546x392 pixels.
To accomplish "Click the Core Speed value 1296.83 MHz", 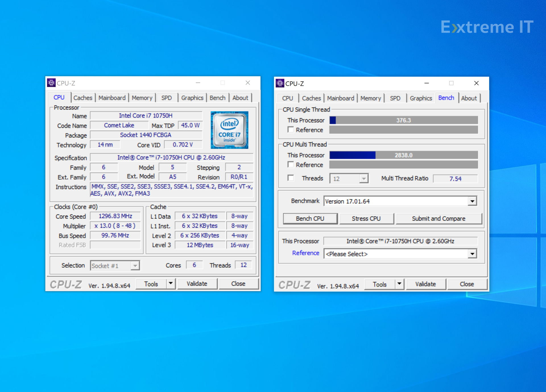I will (x=115, y=216).
